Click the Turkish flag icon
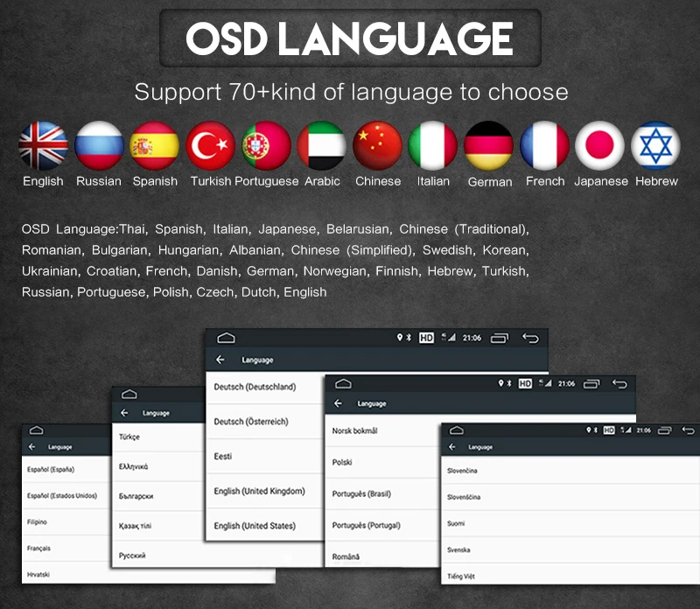The height and width of the screenshot is (609, 700). [210, 145]
